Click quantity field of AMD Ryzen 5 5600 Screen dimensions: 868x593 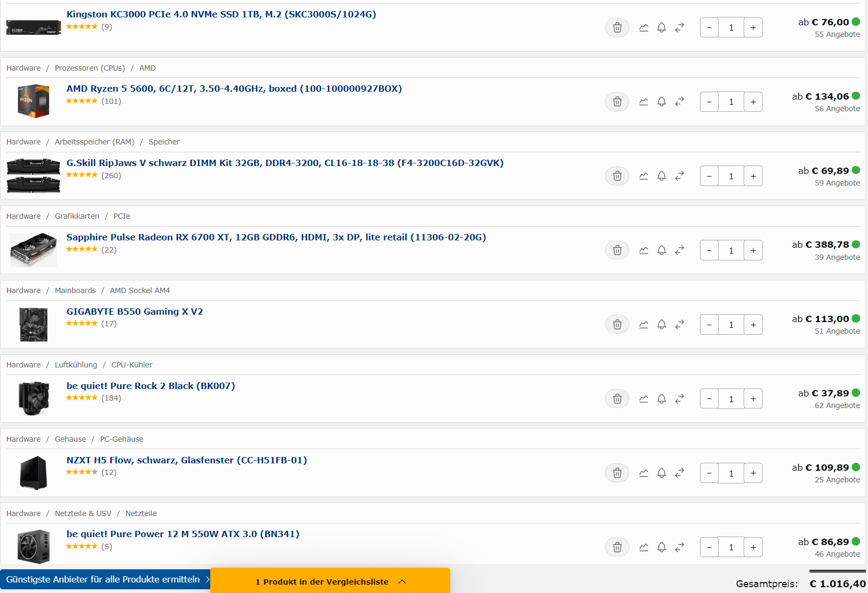pos(732,102)
